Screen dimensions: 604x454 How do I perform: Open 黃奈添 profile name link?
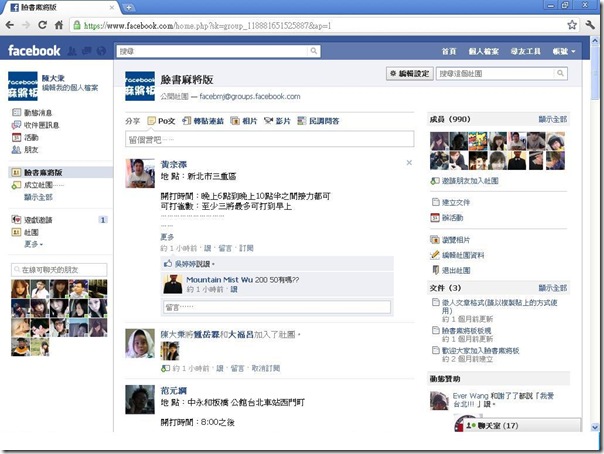click(x=174, y=164)
